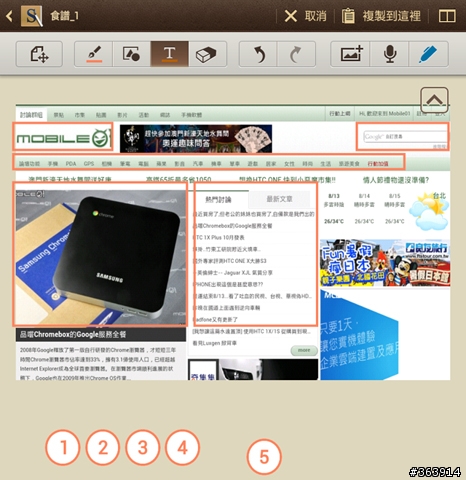The height and width of the screenshot is (480, 466).
Task: Open the Jaguar XJL thread
Action: pos(233,273)
